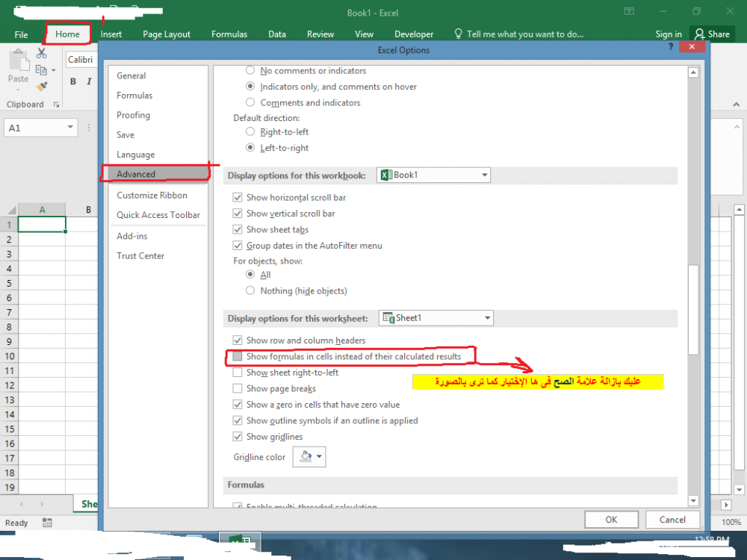Screen dimensions: 747x560
Task: Open the Page Layout tab
Action: click(167, 34)
